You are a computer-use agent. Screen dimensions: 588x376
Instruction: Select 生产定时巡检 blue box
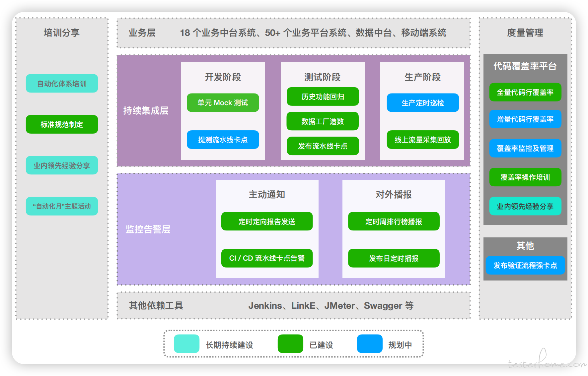point(423,102)
